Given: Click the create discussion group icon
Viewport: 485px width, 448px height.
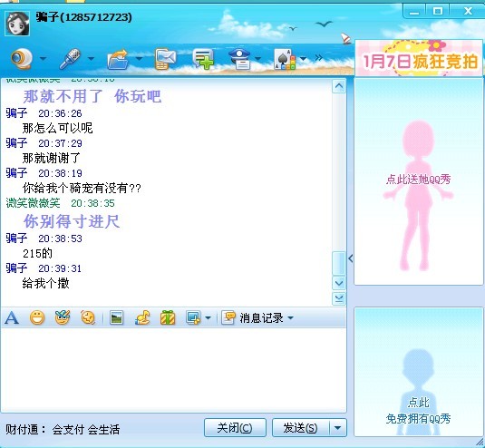Looking at the screenshot, I should tap(203, 59).
